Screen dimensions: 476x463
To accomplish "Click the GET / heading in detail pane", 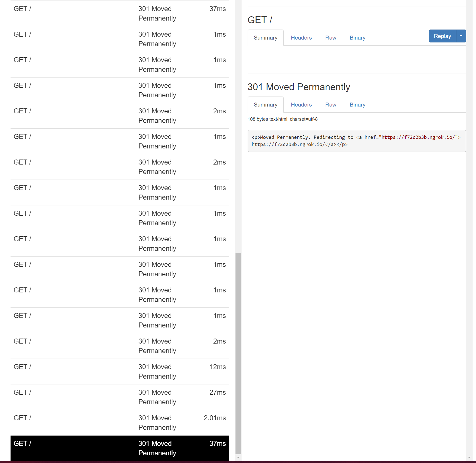I will click(x=260, y=20).
